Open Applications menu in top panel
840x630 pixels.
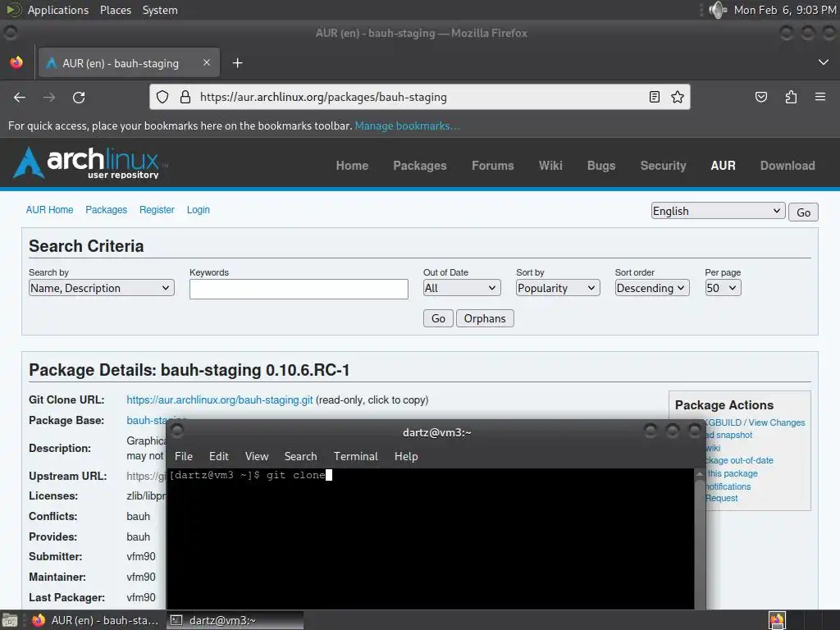tap(58, 10)
